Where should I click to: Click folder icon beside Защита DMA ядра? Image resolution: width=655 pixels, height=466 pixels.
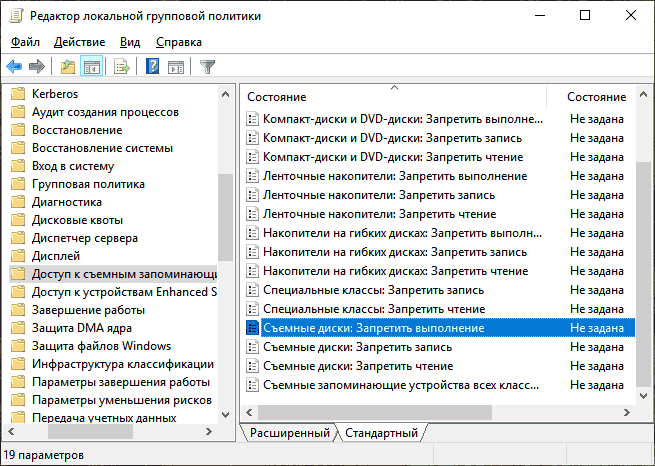pyautogui.click(x=18, y=328)
